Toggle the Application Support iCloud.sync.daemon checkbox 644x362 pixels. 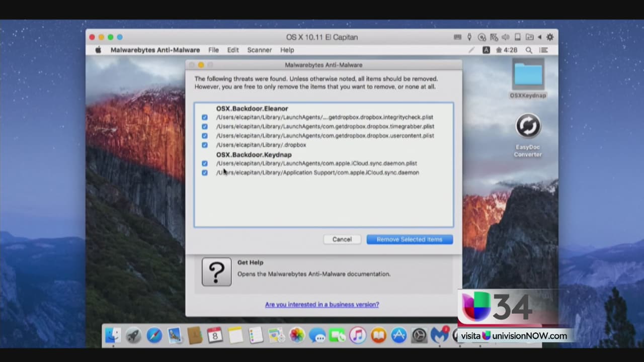click(204, 172)
